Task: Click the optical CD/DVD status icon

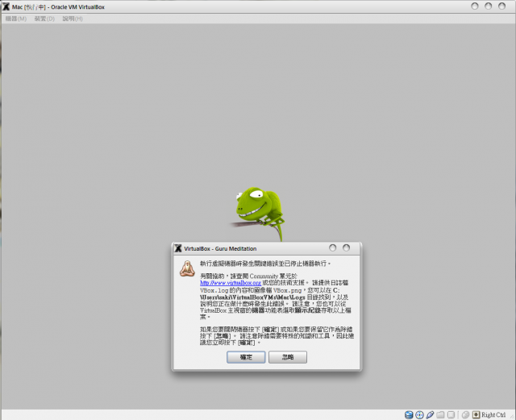Action: (x=419, y=414)
